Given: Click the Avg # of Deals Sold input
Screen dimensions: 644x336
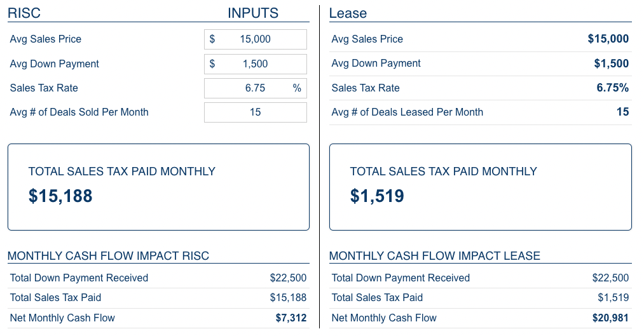Looking at the screenshot, I should pos(255,112).
